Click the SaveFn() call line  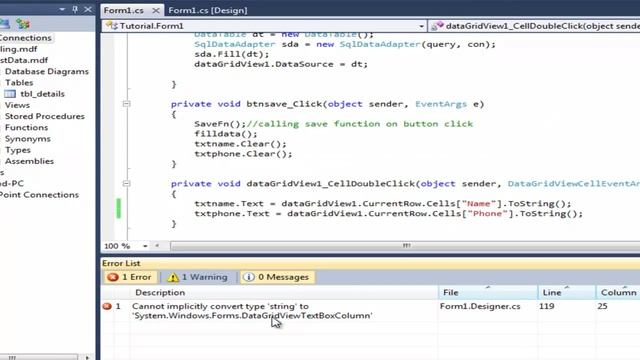click(x=333, y=124)
